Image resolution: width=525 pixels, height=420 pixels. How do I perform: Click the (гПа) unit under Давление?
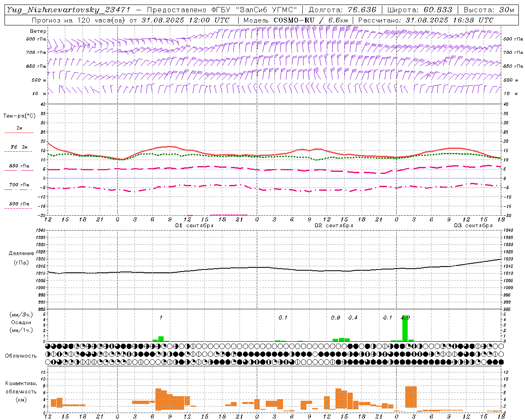click(21, 263)
